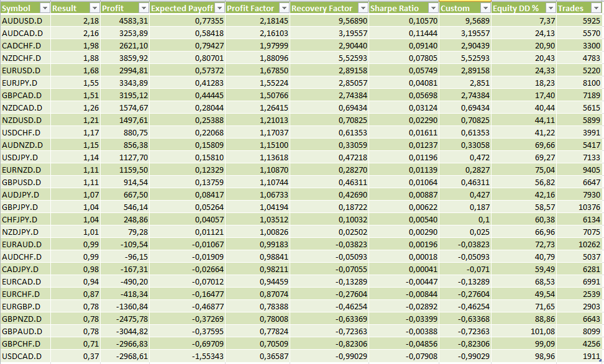The width and height of the screenshot is (604, 364).
Task: Select Sharpe ratio value -0,03399
Action: pyautogui.click(x=404, y=319)
